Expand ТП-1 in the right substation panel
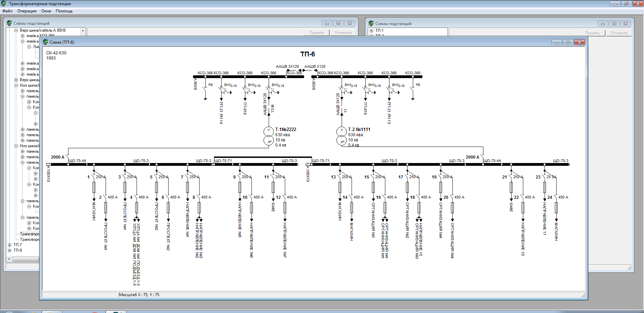This screenshot has width=644, height=313. tap(372, 31)
